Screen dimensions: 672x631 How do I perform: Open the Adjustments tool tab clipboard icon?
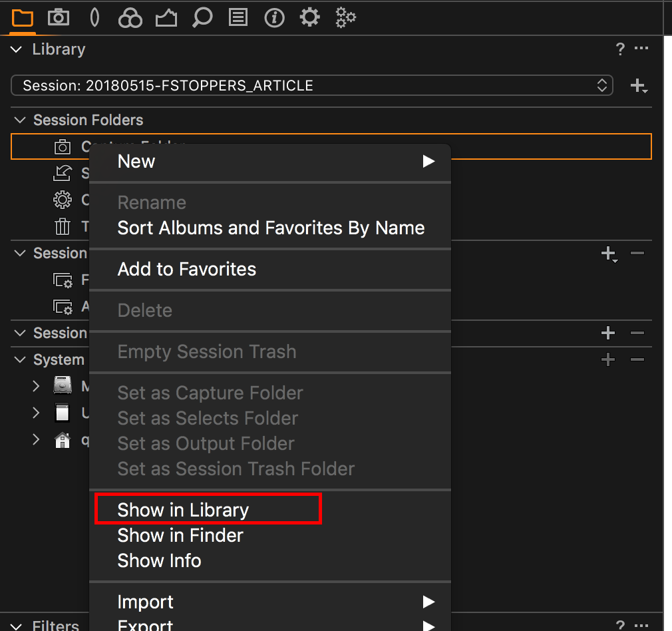(x=238, y=17)
